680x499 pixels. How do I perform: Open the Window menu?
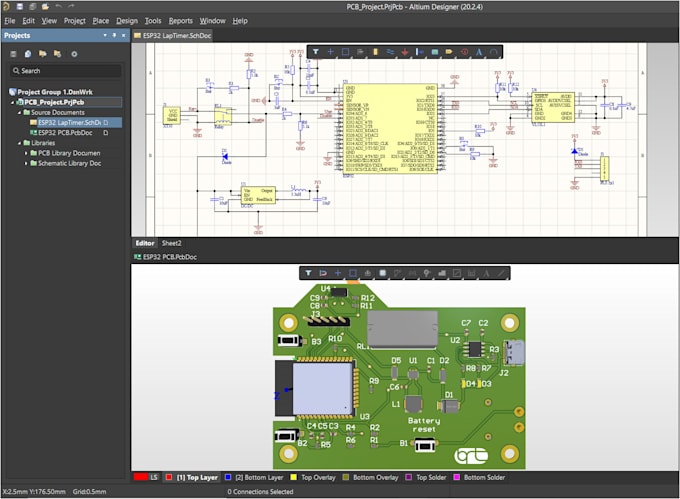212,21
